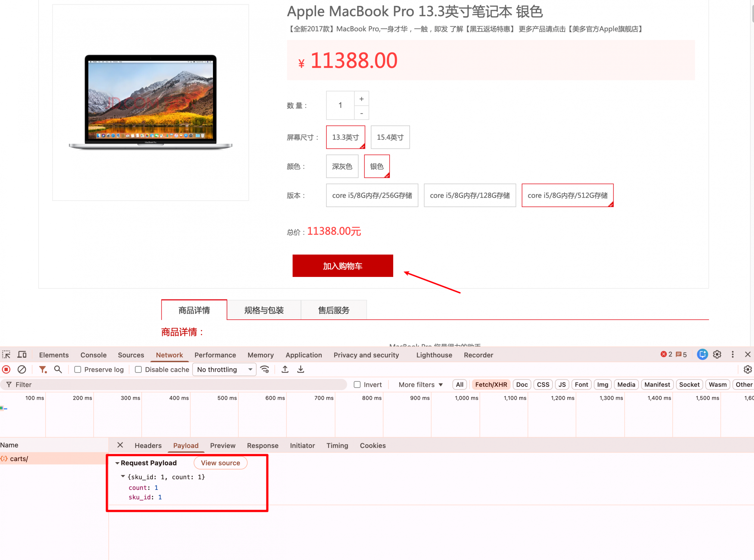Open DevTools settings gear

[717, 355]
